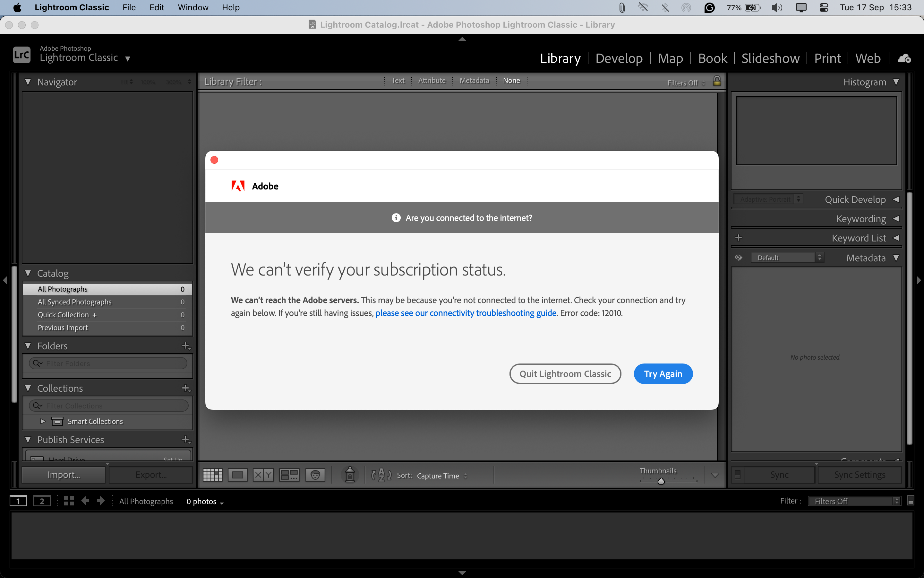This screenshot has height=578, width=924.
Task: Open toolbar content dropdown triangle
Action: pyautogui.click(x=715, y=475)
